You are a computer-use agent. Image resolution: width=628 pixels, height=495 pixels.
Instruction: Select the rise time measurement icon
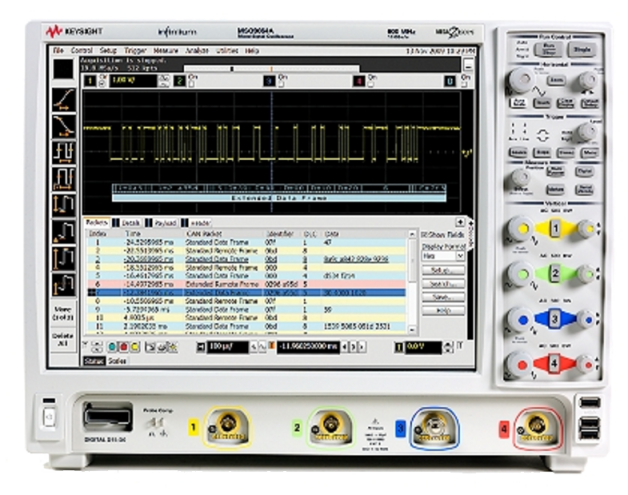(x=64, y=100)
